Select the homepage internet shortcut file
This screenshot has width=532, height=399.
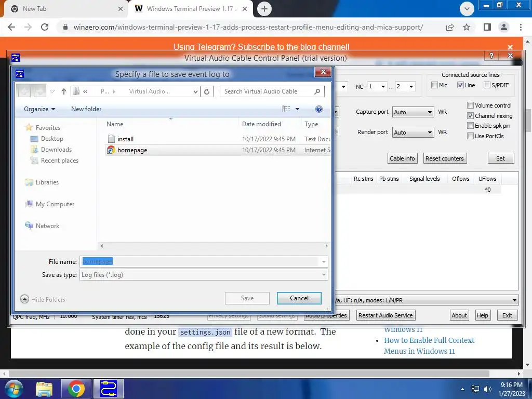pyautogui.click(x=132, y=150)
